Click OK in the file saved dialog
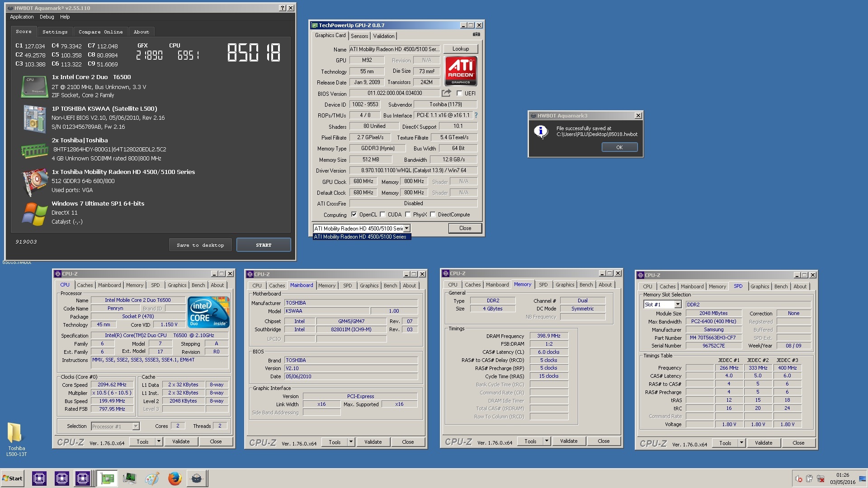 (619, 147)
